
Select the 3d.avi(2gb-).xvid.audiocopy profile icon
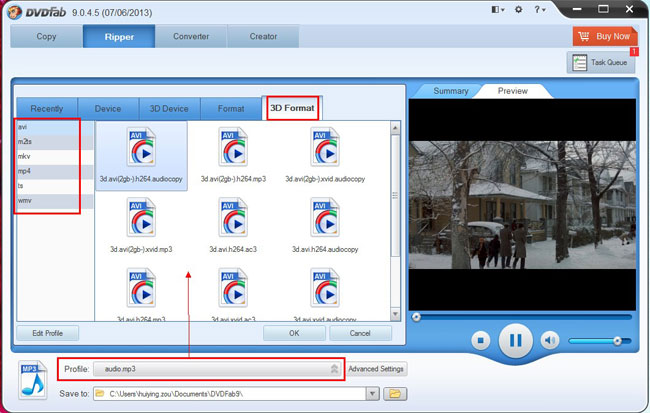[325, 147]
